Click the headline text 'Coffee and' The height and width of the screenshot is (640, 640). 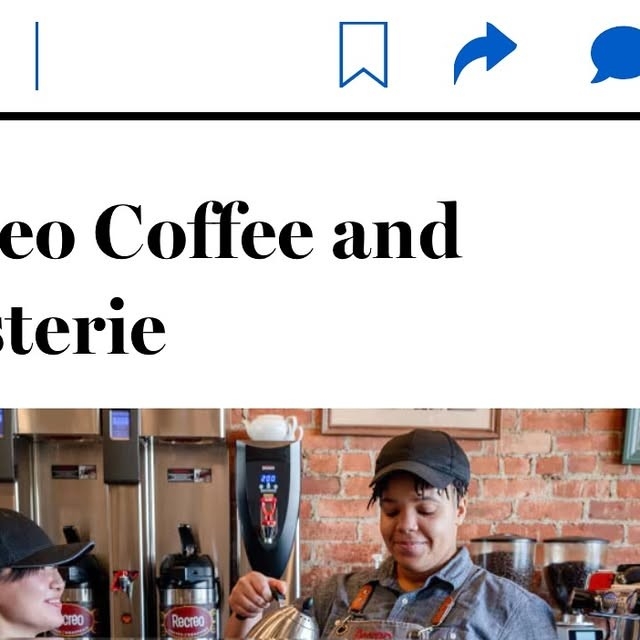[x=278, y=231]
